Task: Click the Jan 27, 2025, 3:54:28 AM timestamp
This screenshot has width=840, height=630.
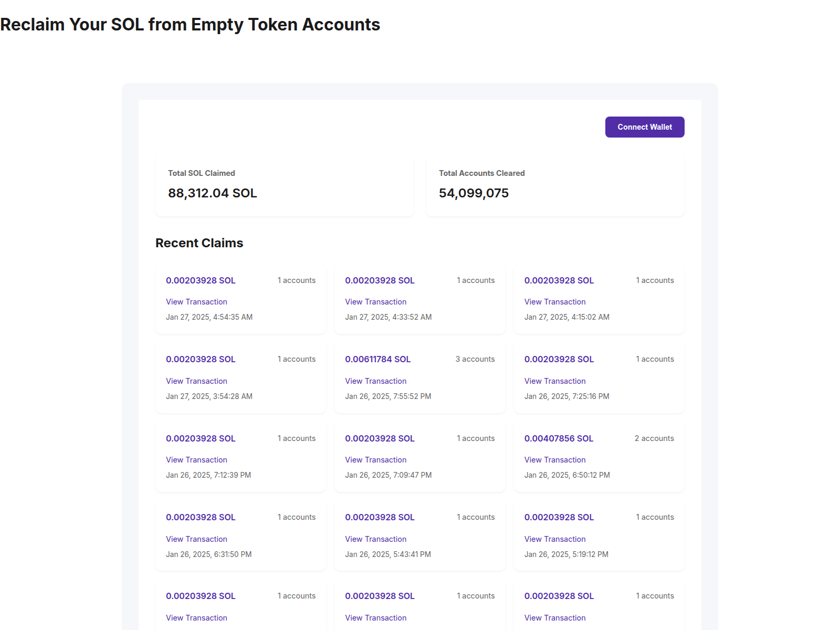Action: tap(209, 396)
